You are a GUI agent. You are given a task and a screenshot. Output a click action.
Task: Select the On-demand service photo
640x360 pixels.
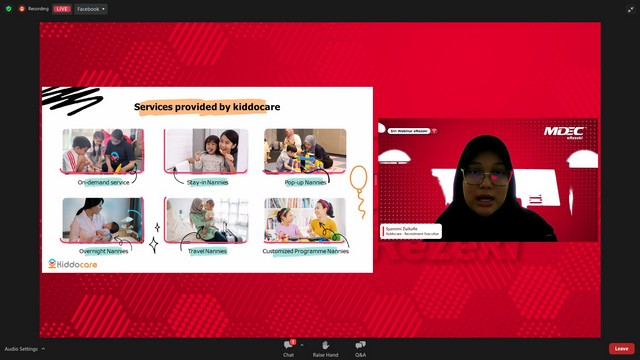[x=103, y=151]
